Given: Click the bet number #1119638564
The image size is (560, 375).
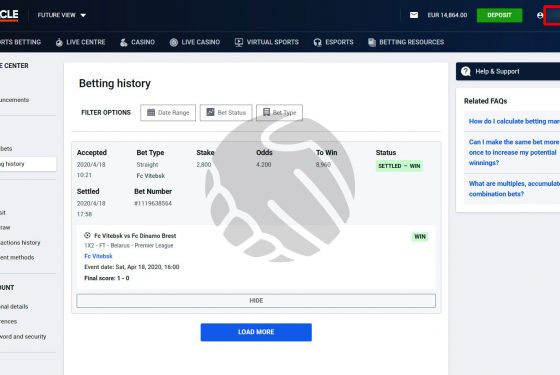Looking at the screenshot, I should (153, 204).
